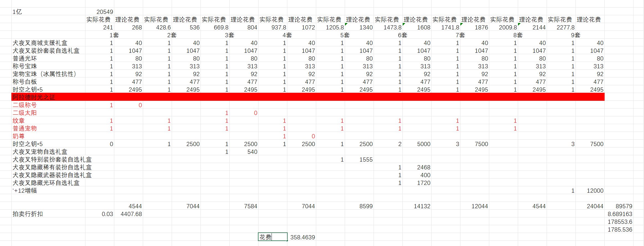Viewport: 644px width, 246px height.
Task: Click the 称号宝珠 row label
Action: tap(48, 66)
